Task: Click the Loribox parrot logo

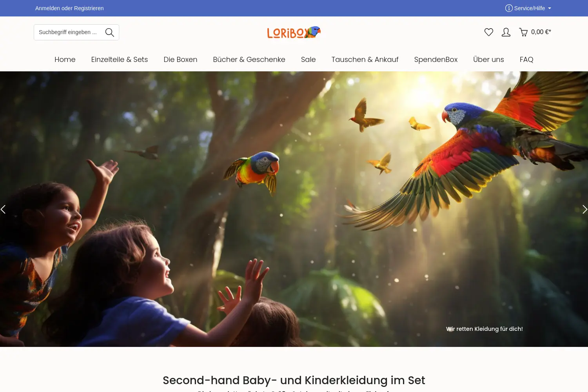Action: tap(294, 33)
